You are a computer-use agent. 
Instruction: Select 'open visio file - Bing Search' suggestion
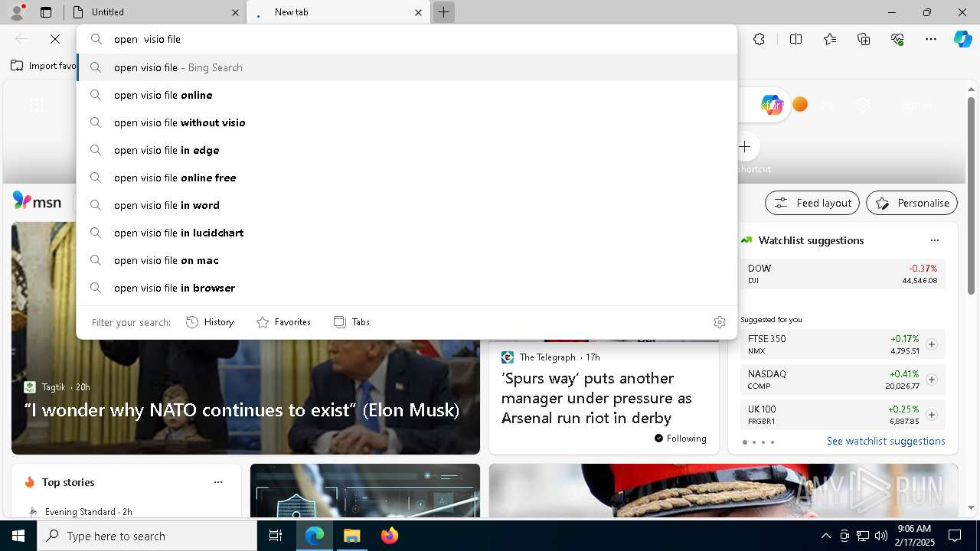click(x=407, y=67)
